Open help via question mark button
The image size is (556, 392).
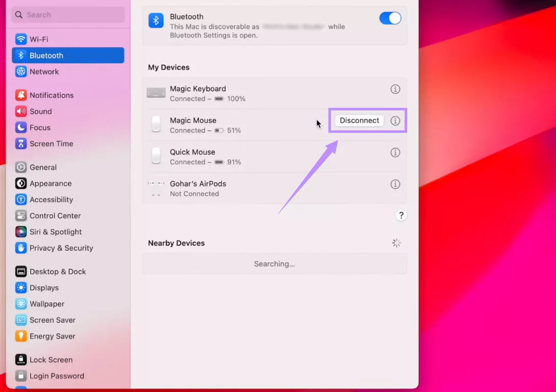click(x=401, y=215)
